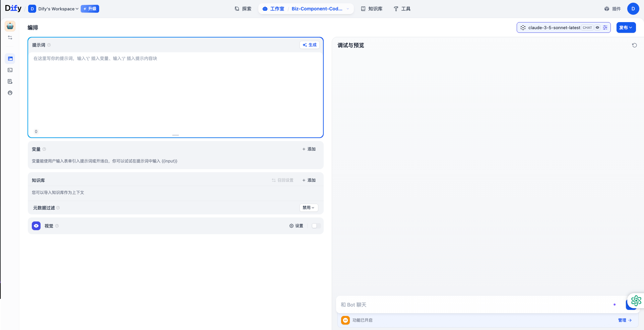644x330 pixels.
Task: Open the API access terminal icon in sidebar
Action: (x=10, y=70)
